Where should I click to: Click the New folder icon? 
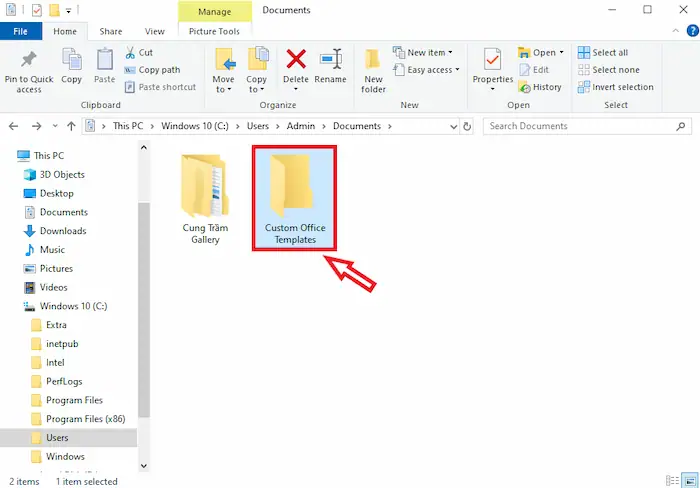tap(373, 59)
